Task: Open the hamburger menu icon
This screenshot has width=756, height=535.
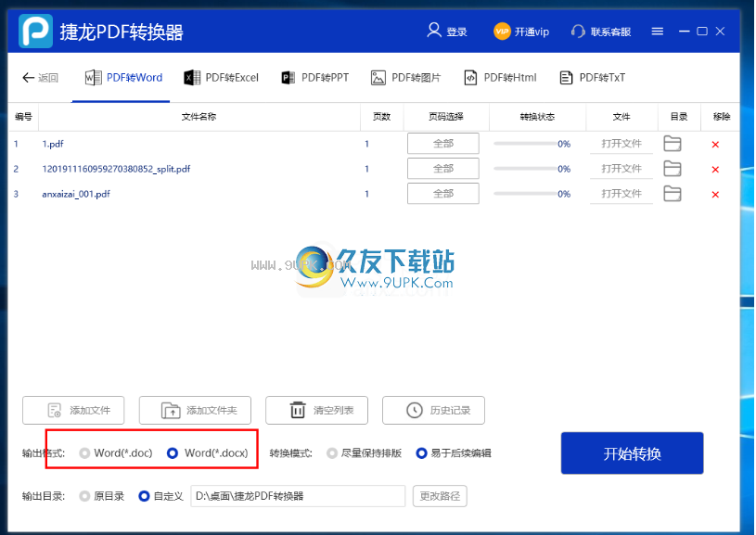Action: point(657,32)
